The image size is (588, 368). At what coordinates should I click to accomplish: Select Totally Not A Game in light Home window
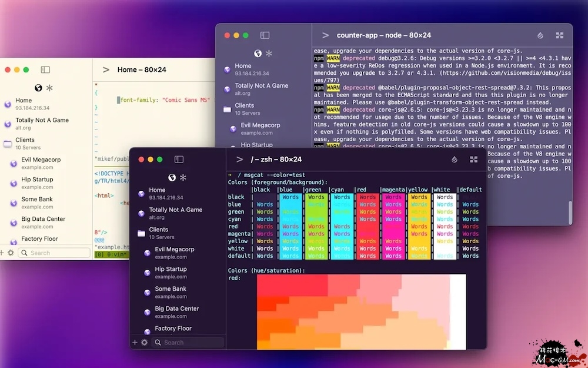point(42,123)
